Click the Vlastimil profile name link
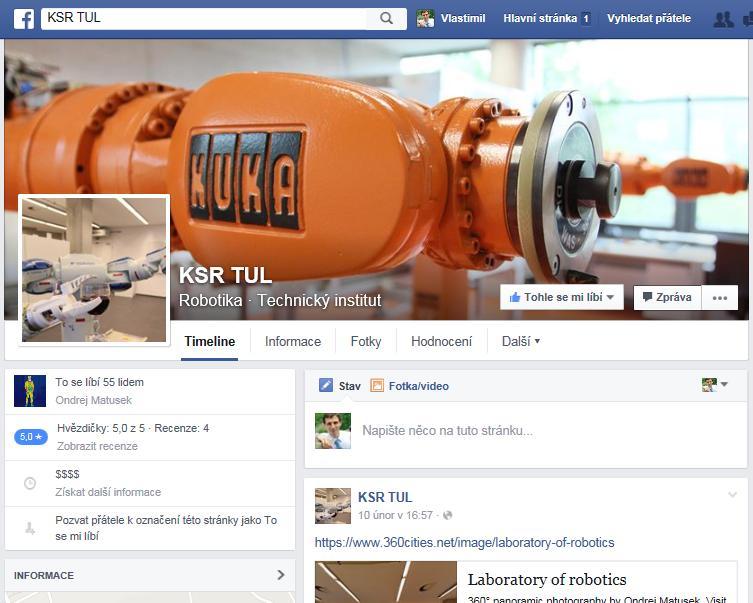Screen dimensions: 753x603 (463, 18)
